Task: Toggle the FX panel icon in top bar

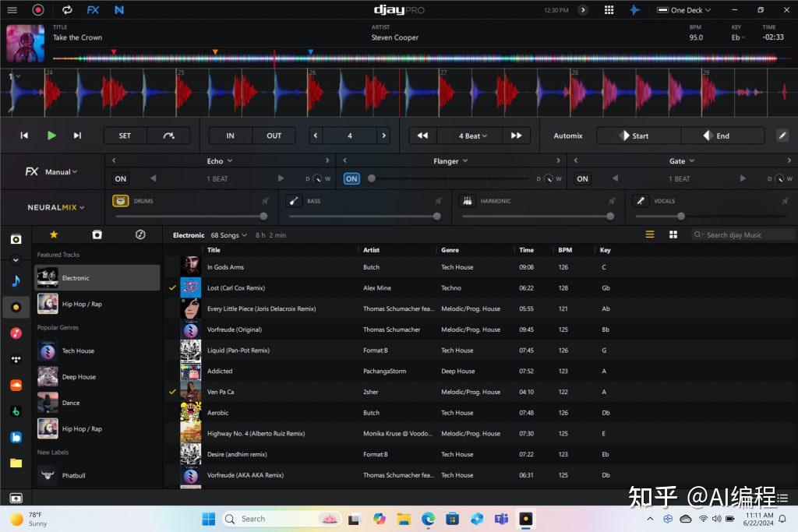Action: tap(93, 9)
